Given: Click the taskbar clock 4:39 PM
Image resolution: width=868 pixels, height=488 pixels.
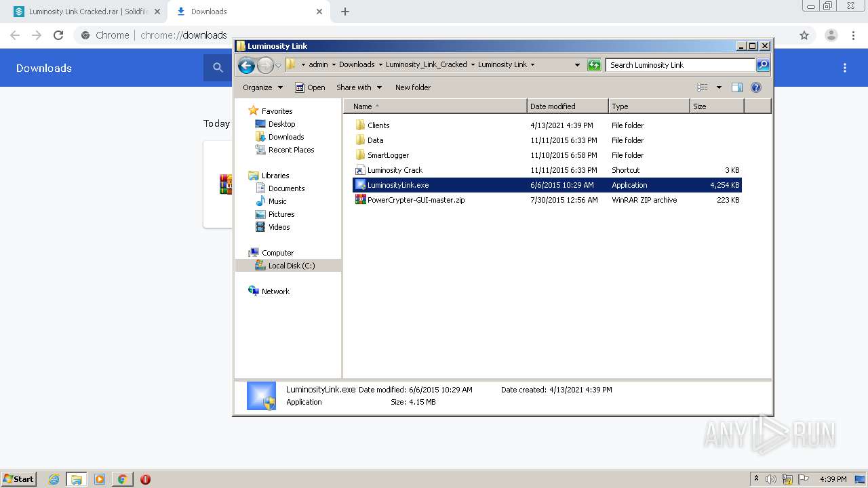Looking at the screenshot, I should pyautogui.click(x=833, y=479).
